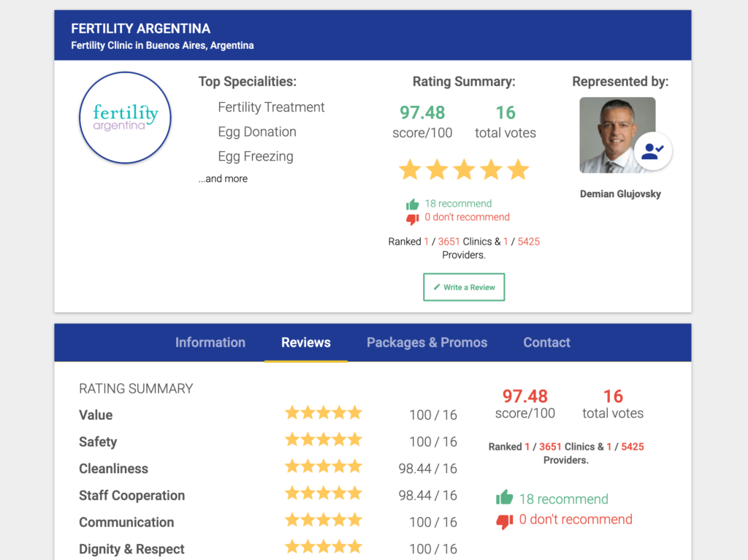The height and width of the screenshot is (560, 748).
Task: Click the large green thumbs-up in Reviews panel
Action: point(504,499)
